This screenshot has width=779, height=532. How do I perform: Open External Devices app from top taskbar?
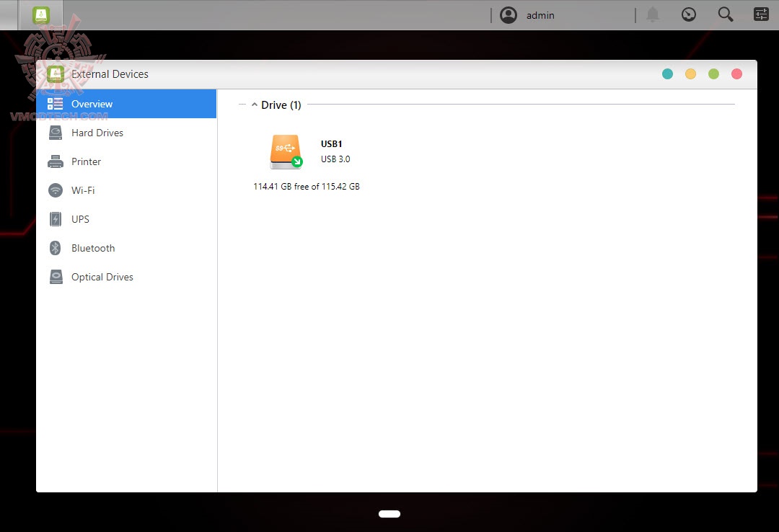[41, 15]
